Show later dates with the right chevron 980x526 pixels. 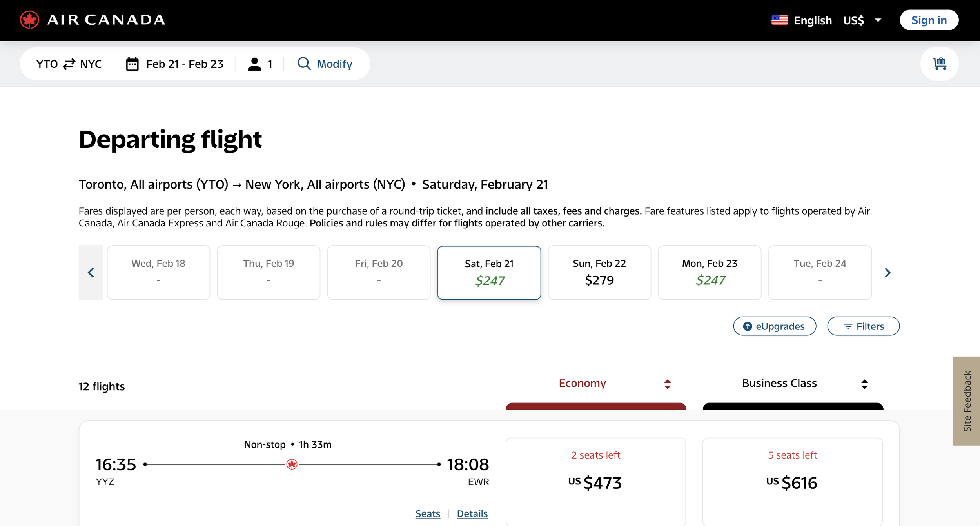click(x=887, y=273)
